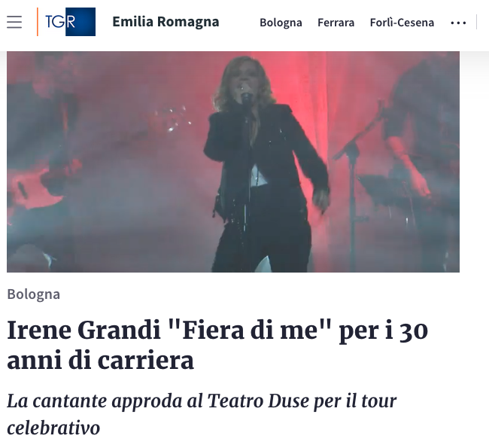Open the Irene Grandi "Fiera di me" headline
Screen dimensions: 489x448
click(217, 345)
